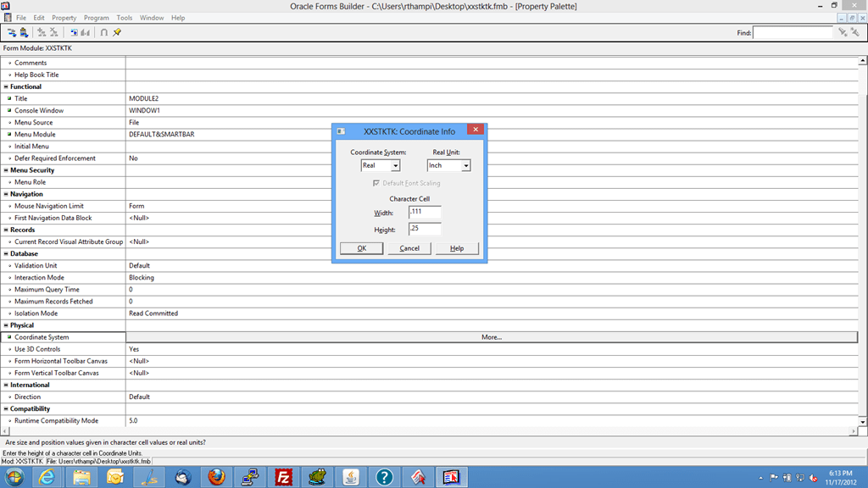Click the Copy Properties toolbar icon
Image resolution: width=868 pixels, height=488 pixels.
[12, 33]
